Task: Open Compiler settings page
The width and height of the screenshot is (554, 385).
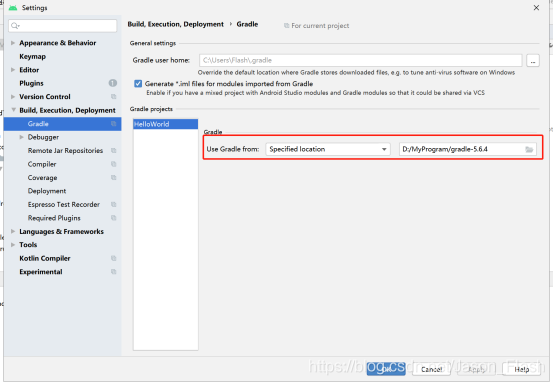Action: [42, 164]
